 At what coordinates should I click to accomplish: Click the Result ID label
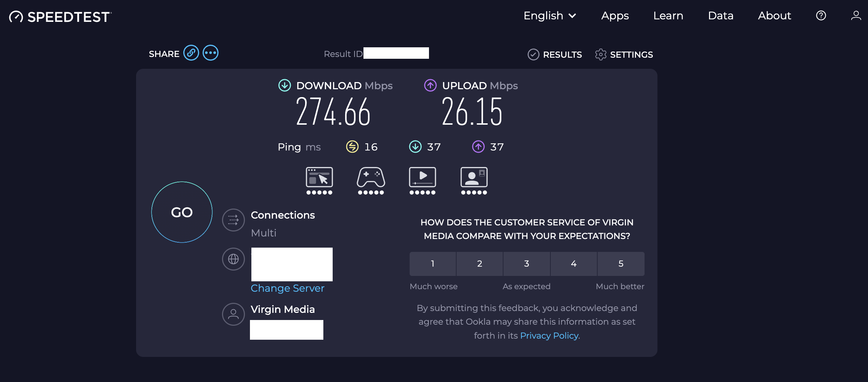(x=343, y=54)
